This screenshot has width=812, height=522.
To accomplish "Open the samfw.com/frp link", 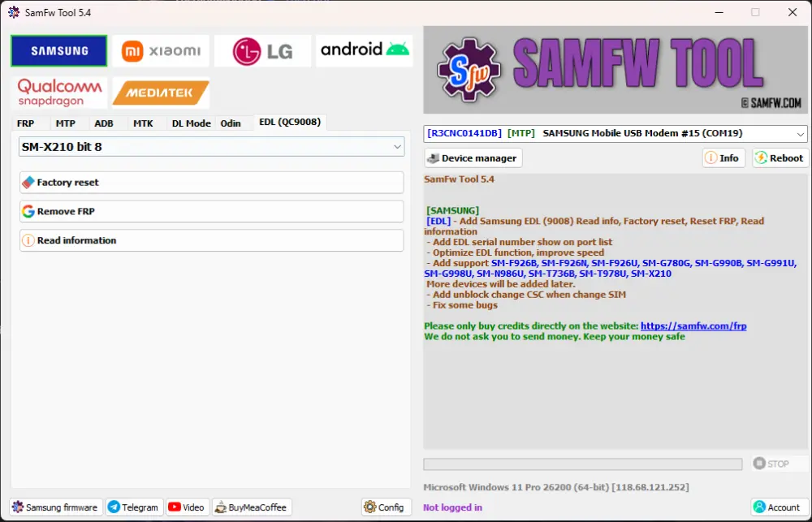I will (693, 326).
